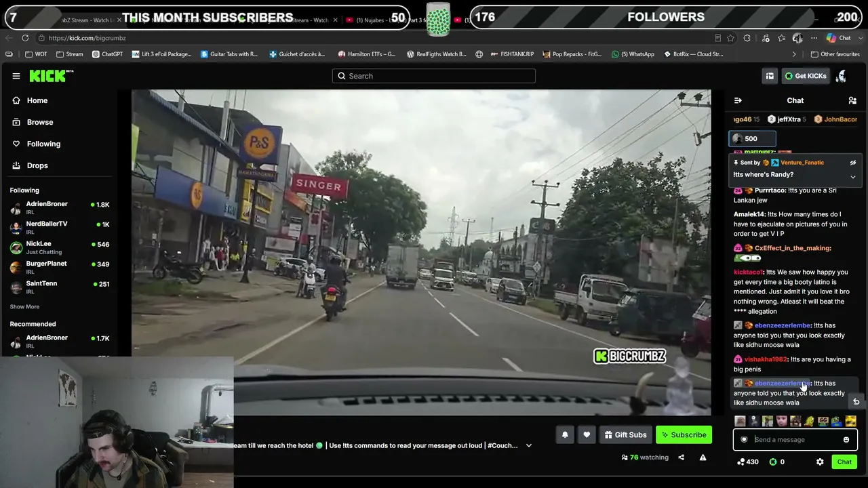The image size is (868, 488).
Task: Open the RealFigths Watch bookmark
Action: coord(436,54)
